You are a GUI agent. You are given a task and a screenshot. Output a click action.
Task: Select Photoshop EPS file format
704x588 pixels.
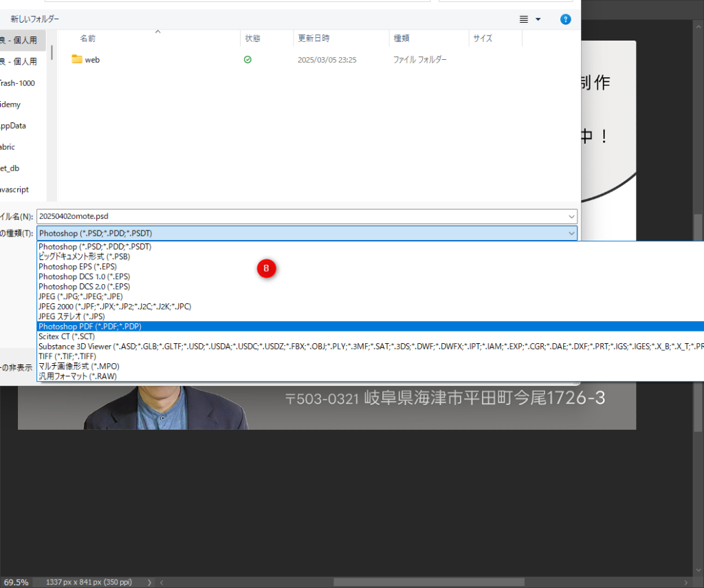point(77,266)
